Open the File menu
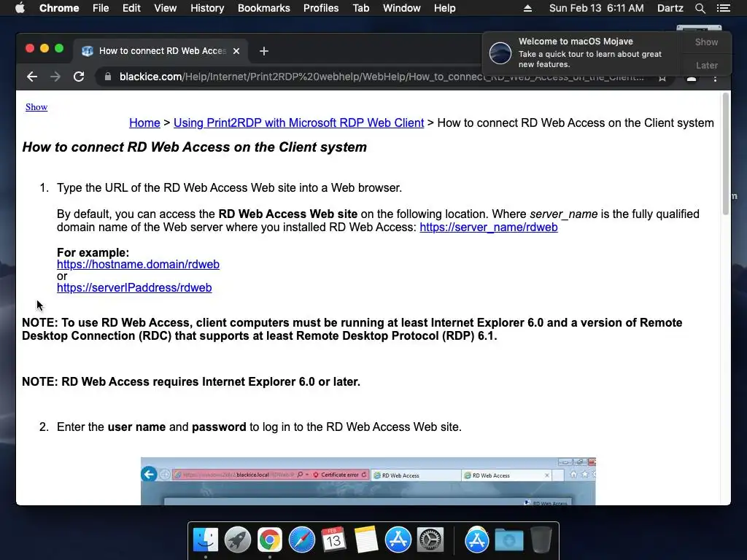Viewport: 747px width, 560px height. click(x=101, y=8)
